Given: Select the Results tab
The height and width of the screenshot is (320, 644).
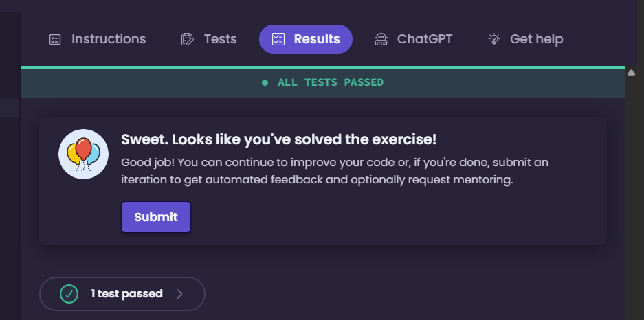Looking at the screenshot, I should [x=306, y=39].
